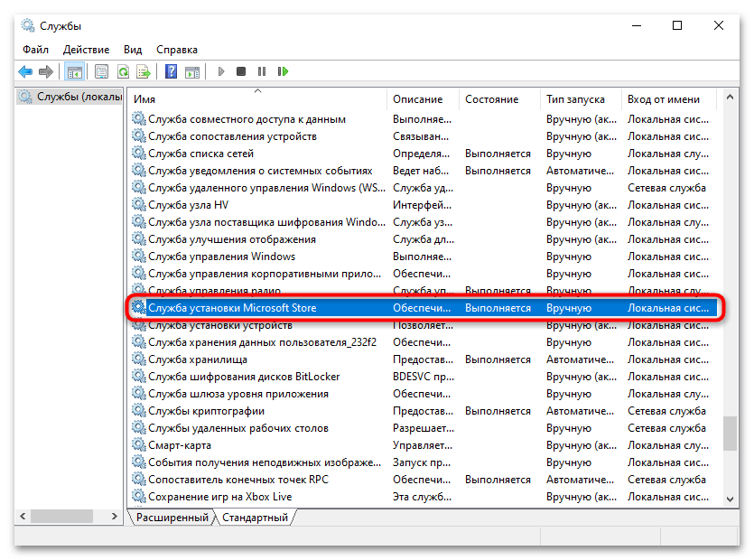Switch to the Расширенный tab
Screen dimensions: 754x560
pyautogui.click(x=172, y=518)
